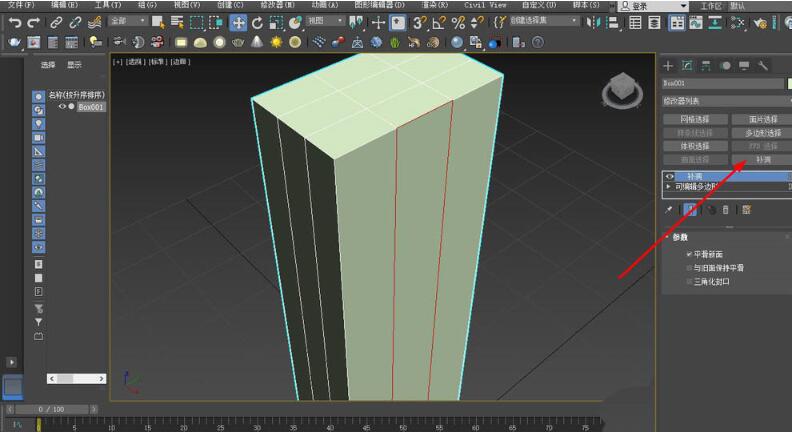Toggle Box001 visibility eye in Scene Explorer
The width and height of the screenshot is (792, 432).
(62, 107)
